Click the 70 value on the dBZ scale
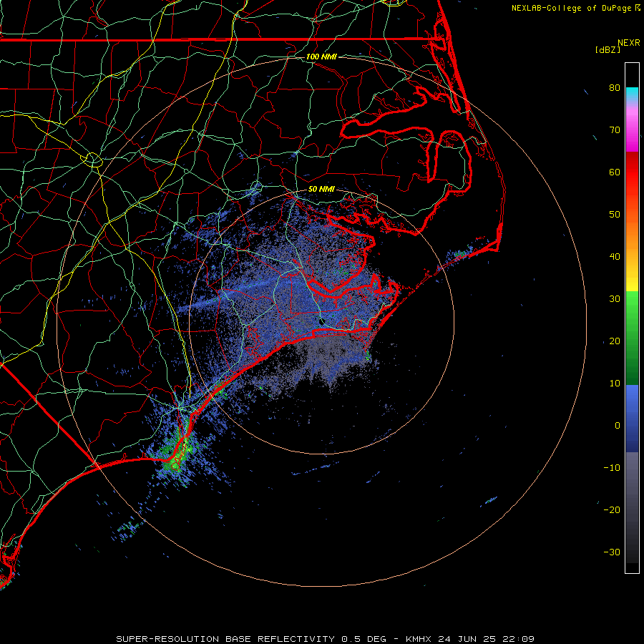This screenshot has width=644, height=644. pos(615,130)
